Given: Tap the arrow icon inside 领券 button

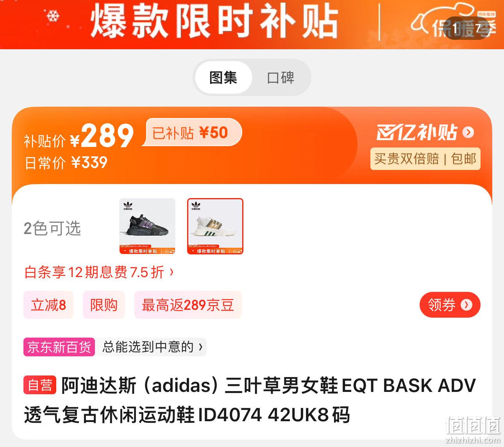Looking at the screenshot, I should [x=466, y=305].
